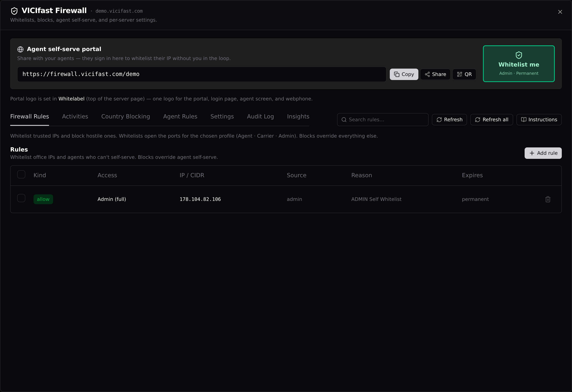The width and height of the screenshot is (572, 392).
Task: Click the shield icon in Whitelist me card
Action: (x=519, y=55)
